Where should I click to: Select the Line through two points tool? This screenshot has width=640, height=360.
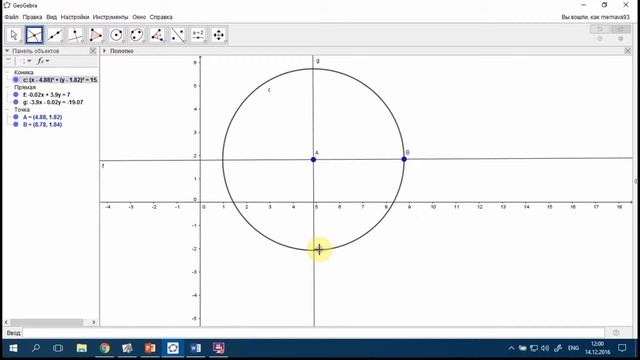coord(55,35)
